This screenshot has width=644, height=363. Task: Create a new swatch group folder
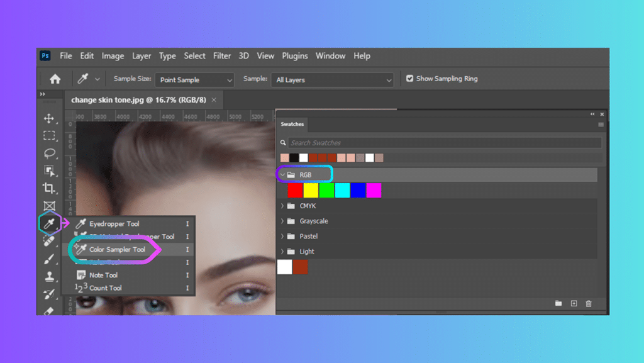[x=558, y=303]
